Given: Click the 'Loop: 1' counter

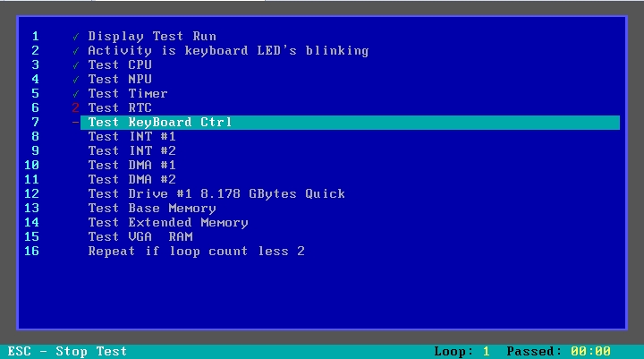Looking at the screenshot, I should click(462, 352).
